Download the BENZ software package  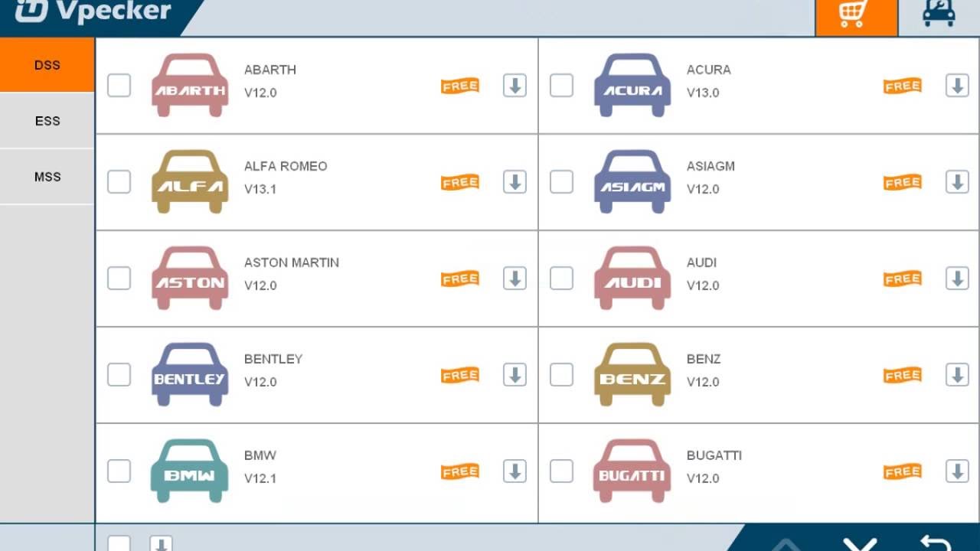tap(957, 375)
